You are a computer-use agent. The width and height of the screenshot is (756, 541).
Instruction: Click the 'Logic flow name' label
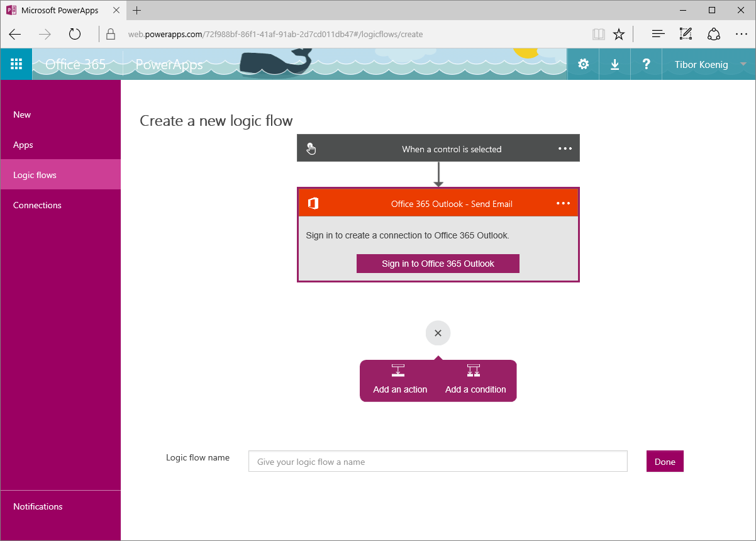point(197,457)
